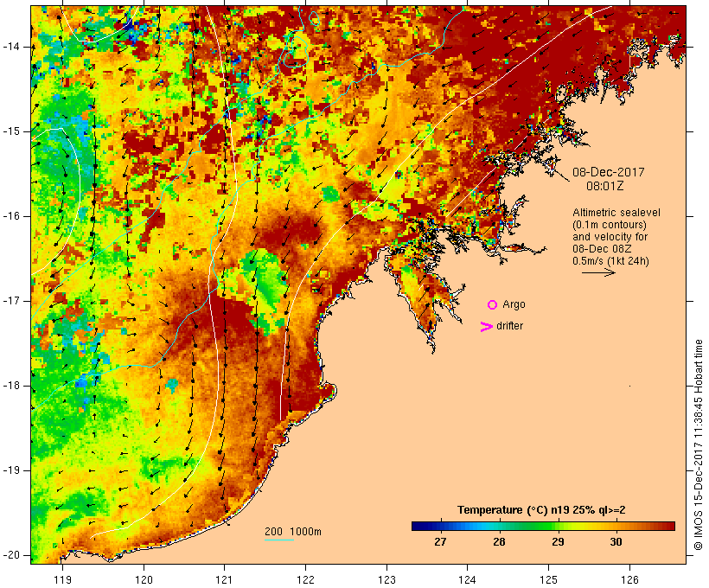Image resolution: width=709 pixels, height=588 pixels.
Task: Click the '08-Dec 08Z' caption line
Action: coord(602,249)
